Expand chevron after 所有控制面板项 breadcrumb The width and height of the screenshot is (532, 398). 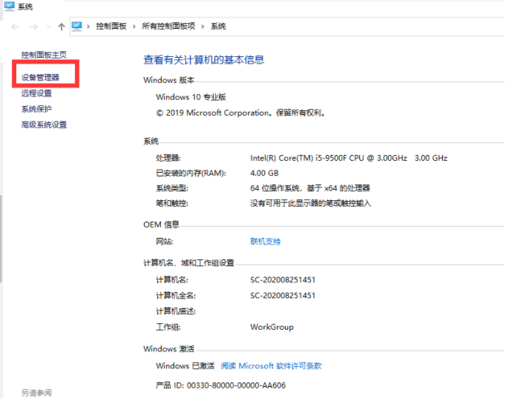click(x=203, y=27)
